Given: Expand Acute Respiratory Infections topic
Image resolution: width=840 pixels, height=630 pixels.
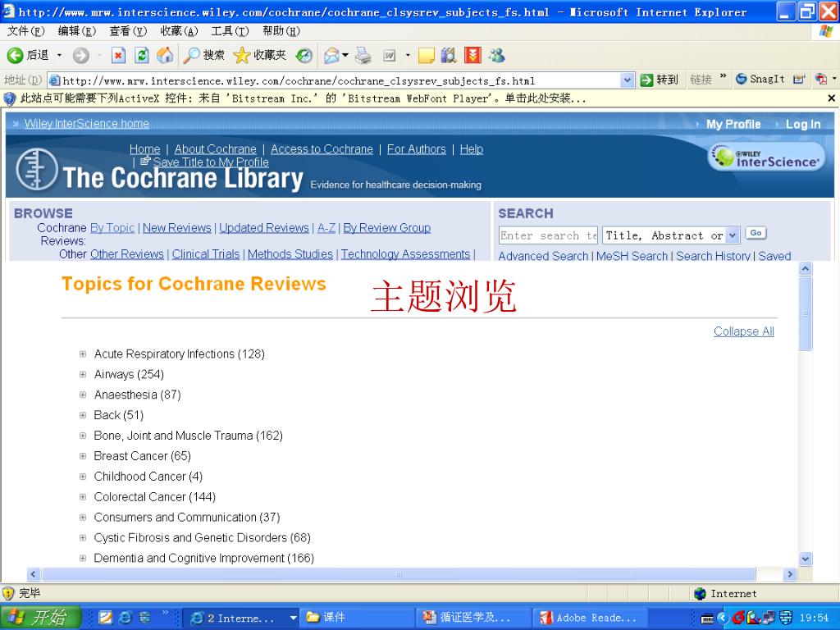Looking at the screenshot, I should (x=83, y=354).
